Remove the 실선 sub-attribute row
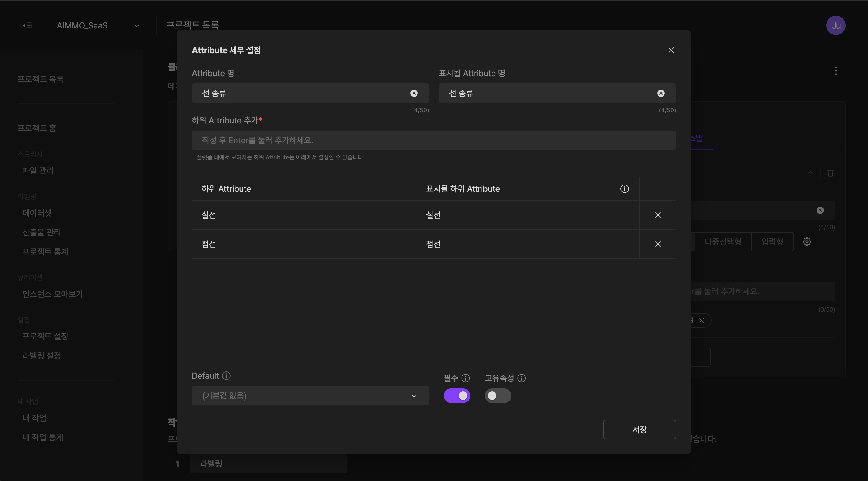The height and width of the screenshot is (481, 868). tap(658, 215)
